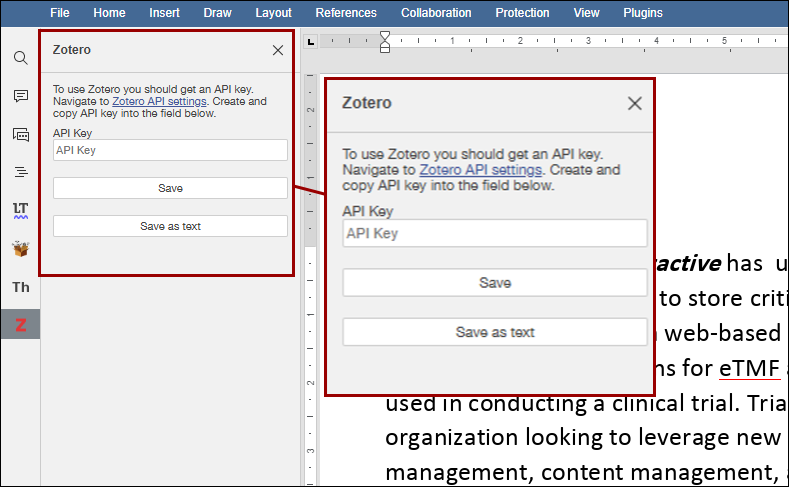The image size is (789, 487).
Task: Open the Chat panel icon
Action: point(20,134)
